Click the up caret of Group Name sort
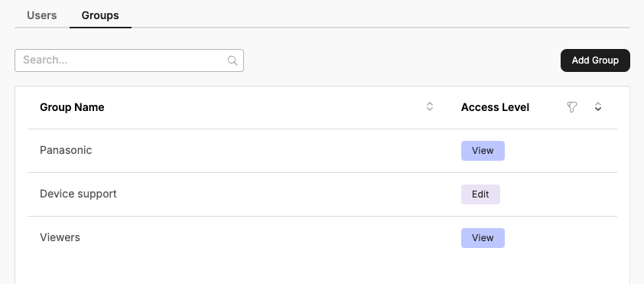 tap(430, 104)
